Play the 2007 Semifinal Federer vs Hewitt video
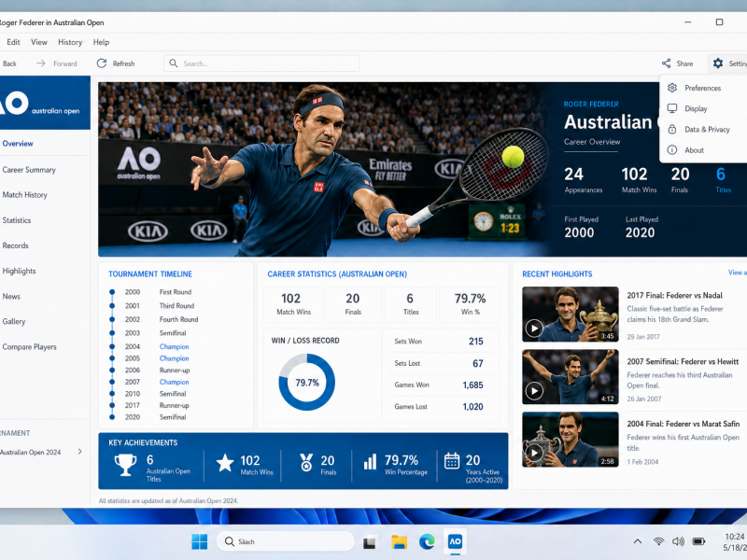This screenshot has width=747, height=560. (x=534, y=391)
